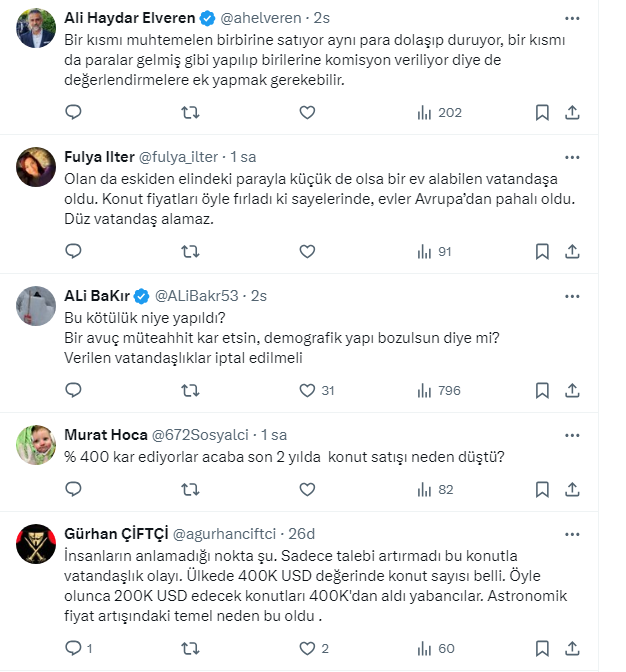Retweet Murat Hoca's tweet

coord(190,490)
